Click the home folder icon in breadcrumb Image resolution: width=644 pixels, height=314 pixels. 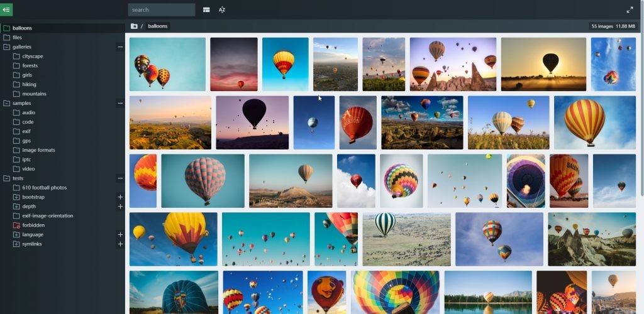pos(134,26)
